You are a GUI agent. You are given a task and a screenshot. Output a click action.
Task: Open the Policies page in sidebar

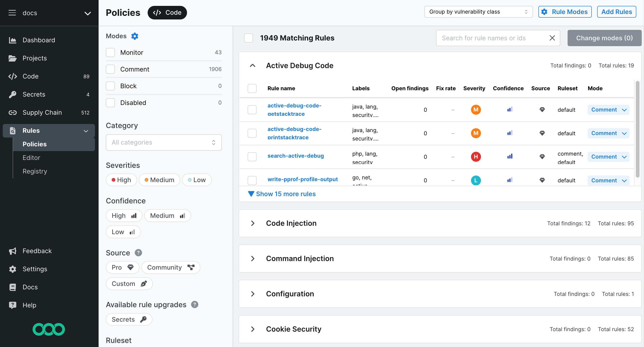tap(54, 144)
